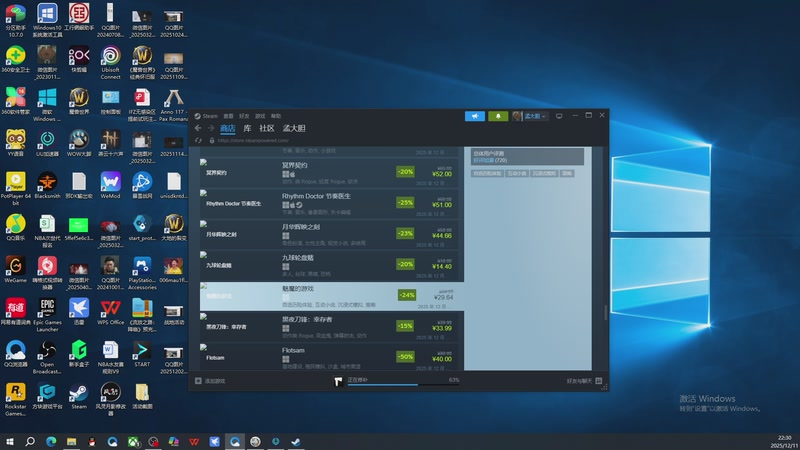Viewport: 800px width, 450px height.
Task: Select the WPS Office desktop icon
Action: tap(110, 311)
